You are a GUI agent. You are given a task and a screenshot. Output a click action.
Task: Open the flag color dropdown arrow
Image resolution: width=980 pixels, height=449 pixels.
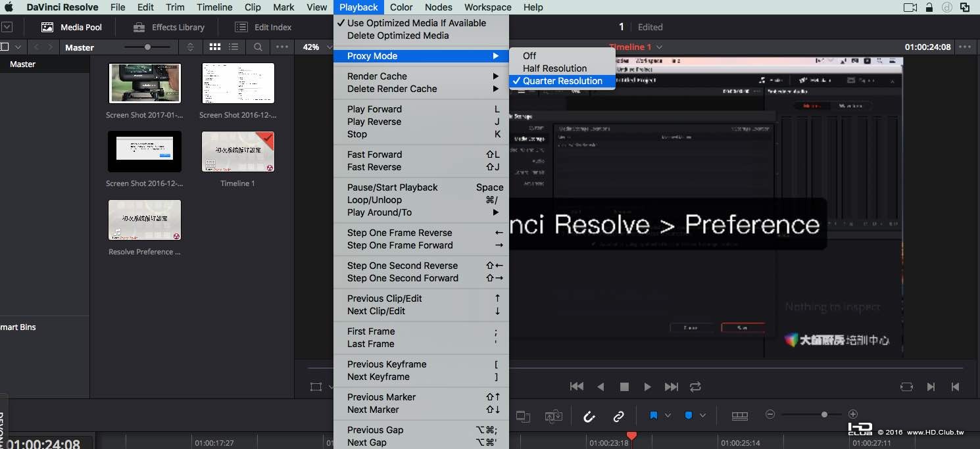668,415
